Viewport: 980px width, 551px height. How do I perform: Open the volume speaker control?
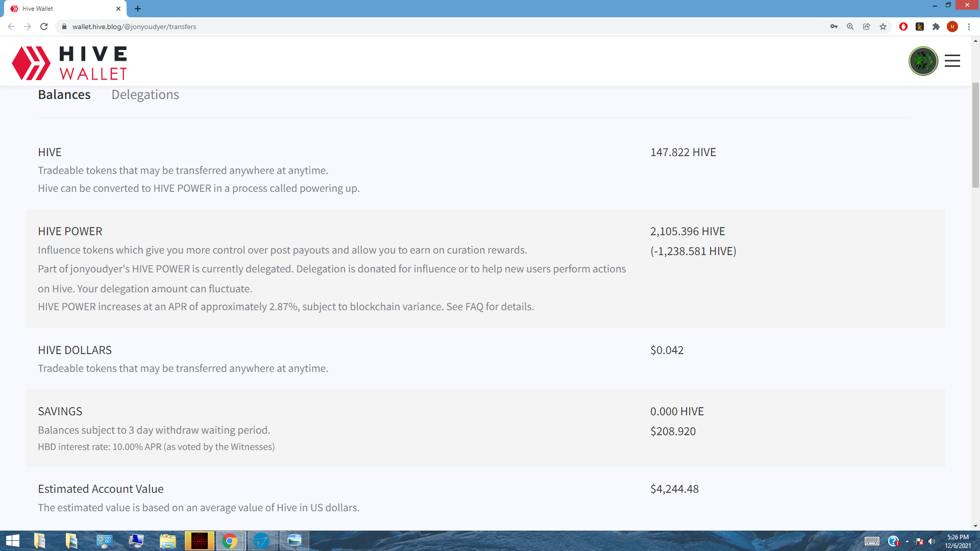(x=932, y=541)
